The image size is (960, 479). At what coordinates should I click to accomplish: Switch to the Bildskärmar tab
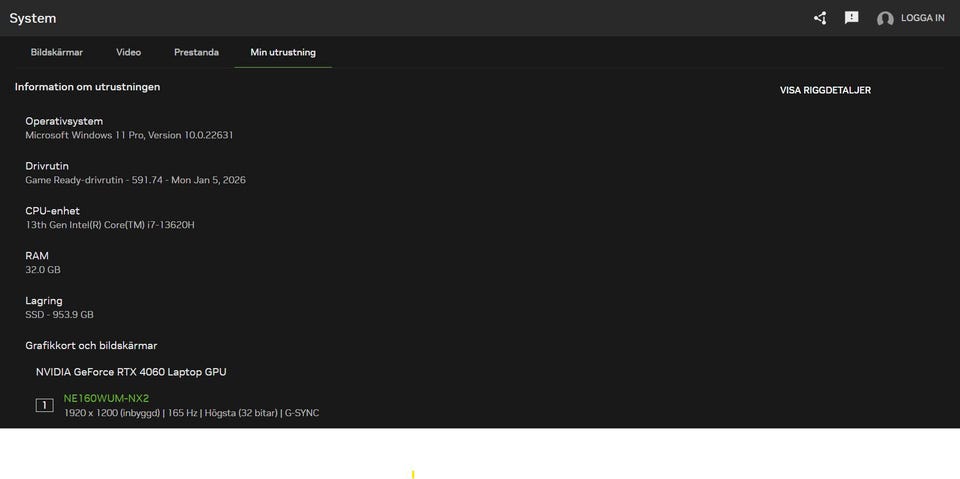point(57,52)
